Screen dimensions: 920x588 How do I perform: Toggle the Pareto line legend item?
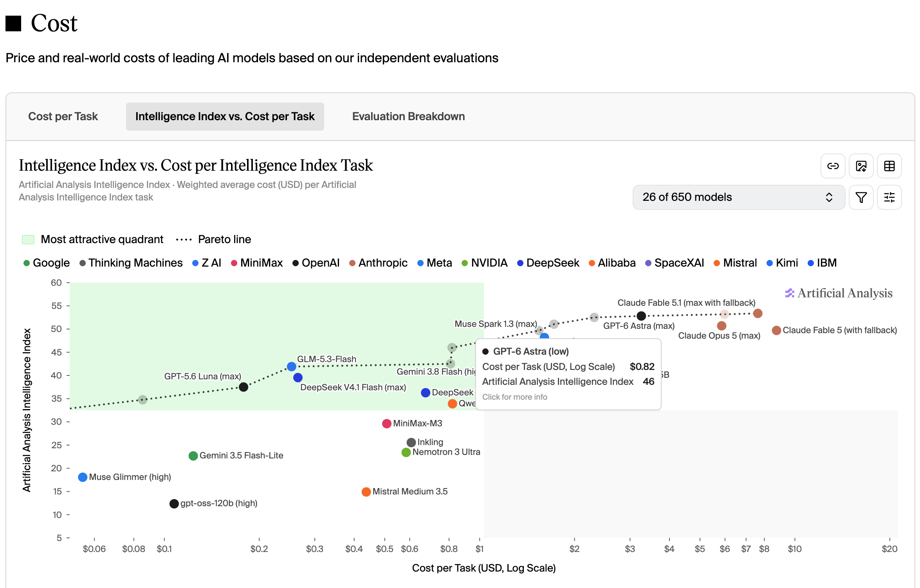pos(213,239)
